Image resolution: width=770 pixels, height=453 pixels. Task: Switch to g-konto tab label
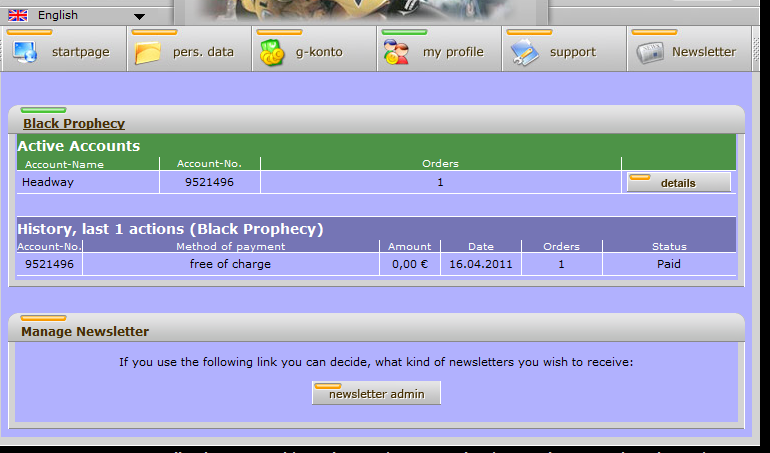[319, 52]
